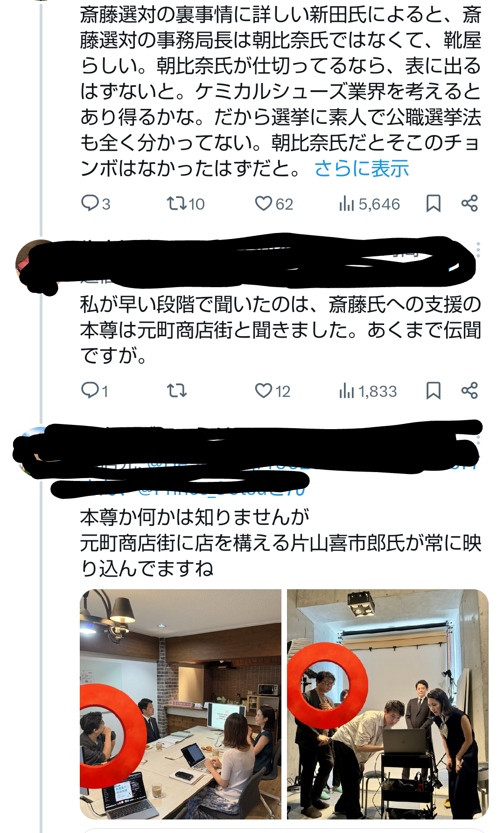504x833 pixels.
Task: Open more options menu on third tweet
Action: point(478,440)
